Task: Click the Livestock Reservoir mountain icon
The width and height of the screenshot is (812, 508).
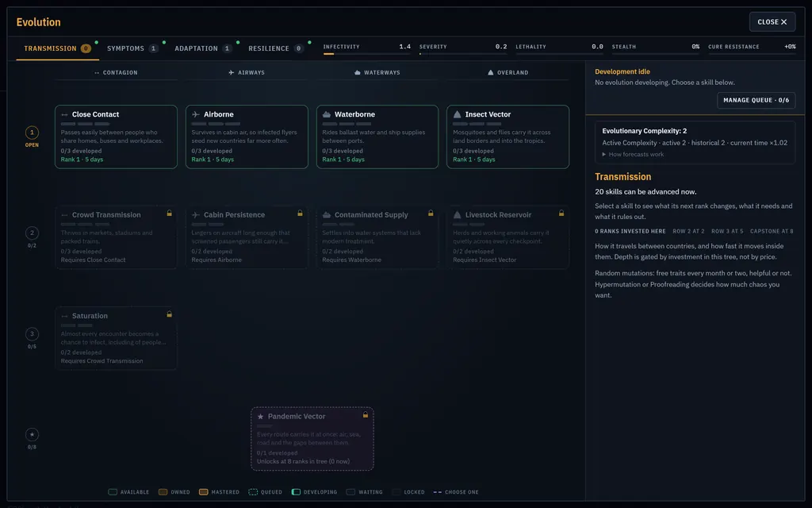Action: (457, 214)
